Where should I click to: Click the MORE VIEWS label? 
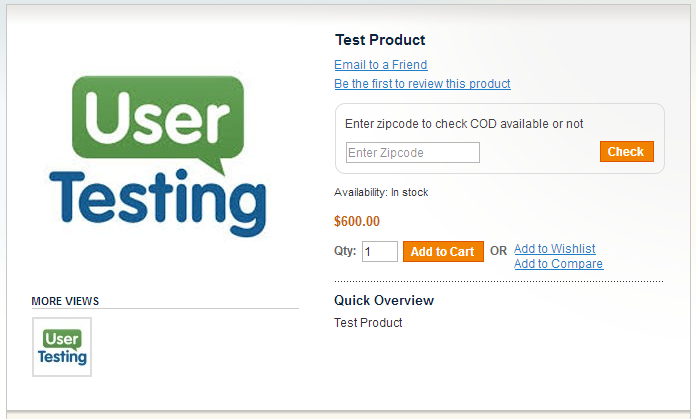pos(65,301)
